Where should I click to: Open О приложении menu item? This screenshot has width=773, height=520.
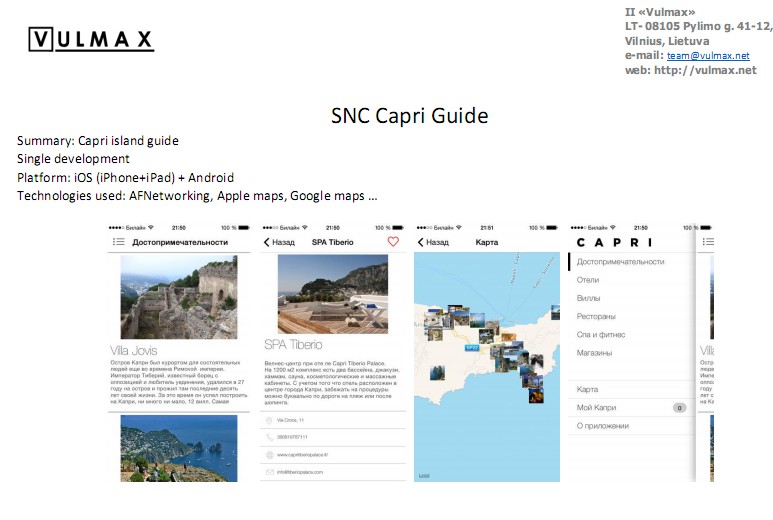pyautogui.click(x=602, y=426)
